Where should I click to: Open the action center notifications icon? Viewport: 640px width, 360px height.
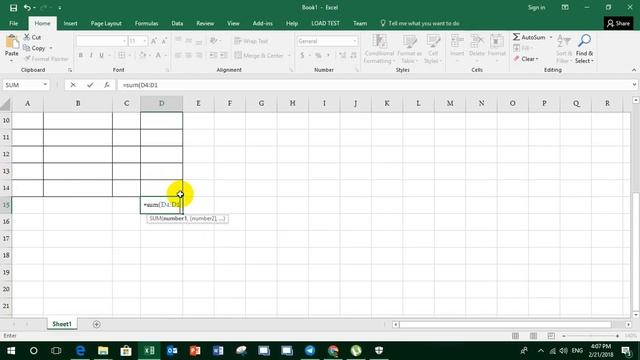click(x=627, y=351)
